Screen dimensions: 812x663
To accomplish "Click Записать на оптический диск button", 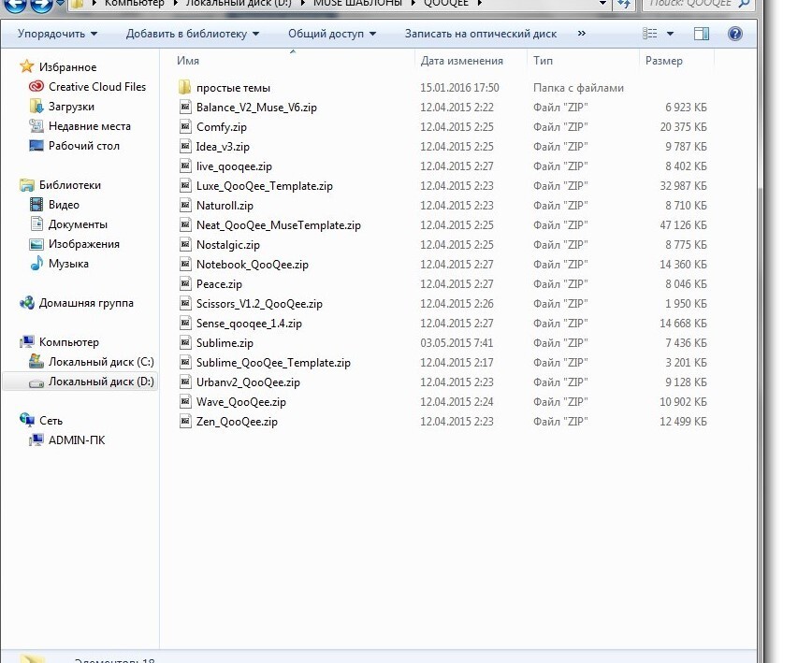I will (481, 34).
